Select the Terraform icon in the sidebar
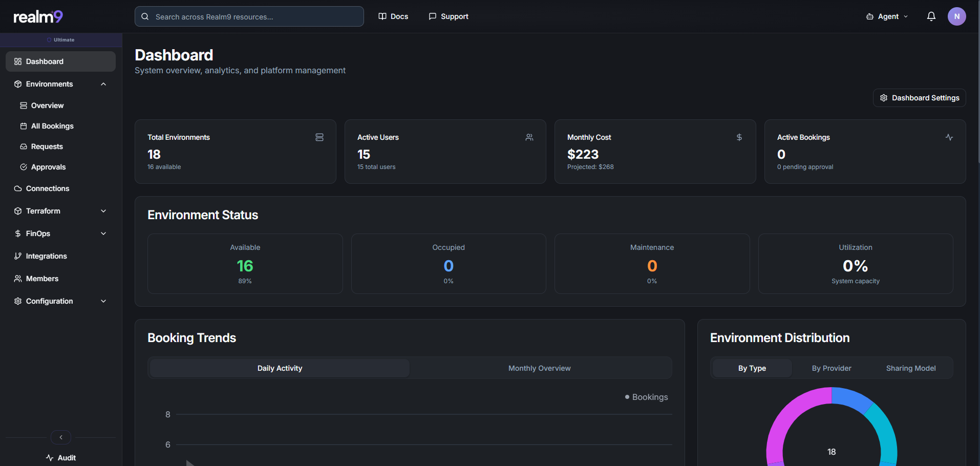Screen dimensions: 980x466 pos(17,210)
